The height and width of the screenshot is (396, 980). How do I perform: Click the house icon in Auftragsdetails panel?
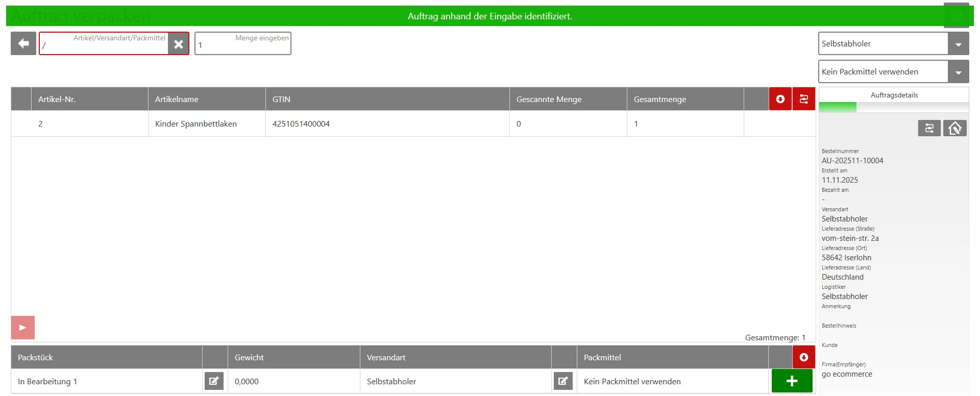pos(955,128)
